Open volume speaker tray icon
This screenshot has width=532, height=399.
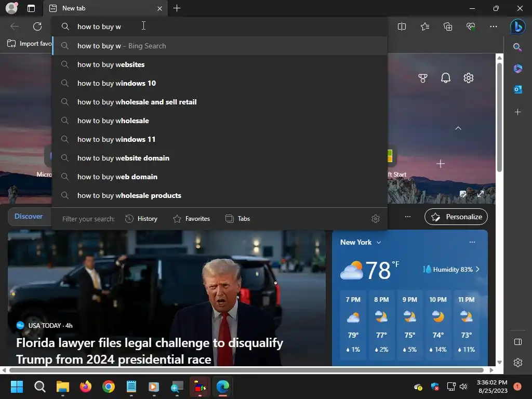click(x=463, y=387)
